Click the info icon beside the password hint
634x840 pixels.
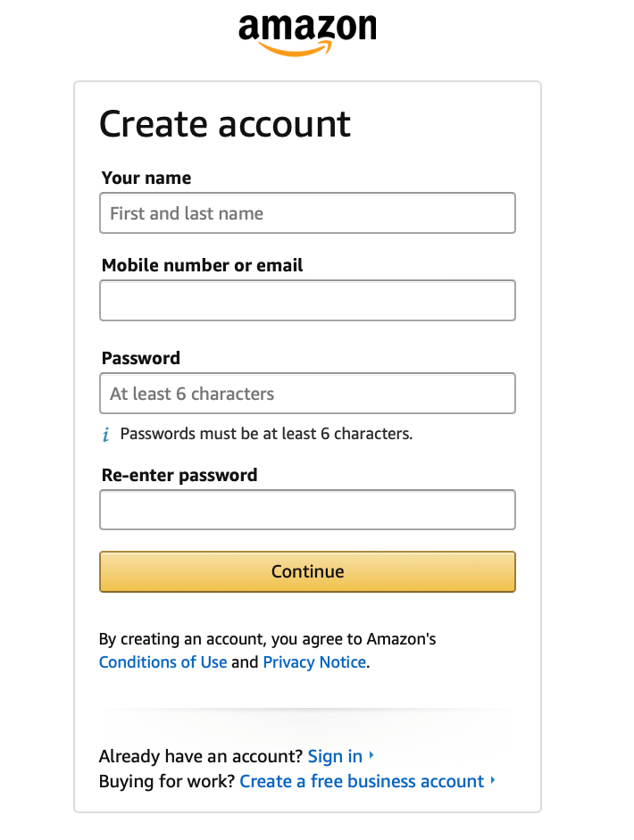click(x=105, y=435)
